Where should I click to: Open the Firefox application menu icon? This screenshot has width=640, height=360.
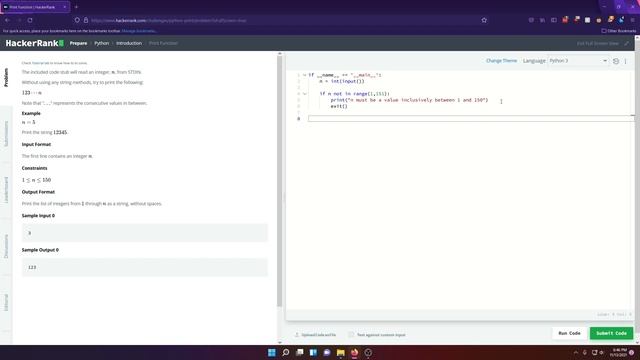coord(633,20)
